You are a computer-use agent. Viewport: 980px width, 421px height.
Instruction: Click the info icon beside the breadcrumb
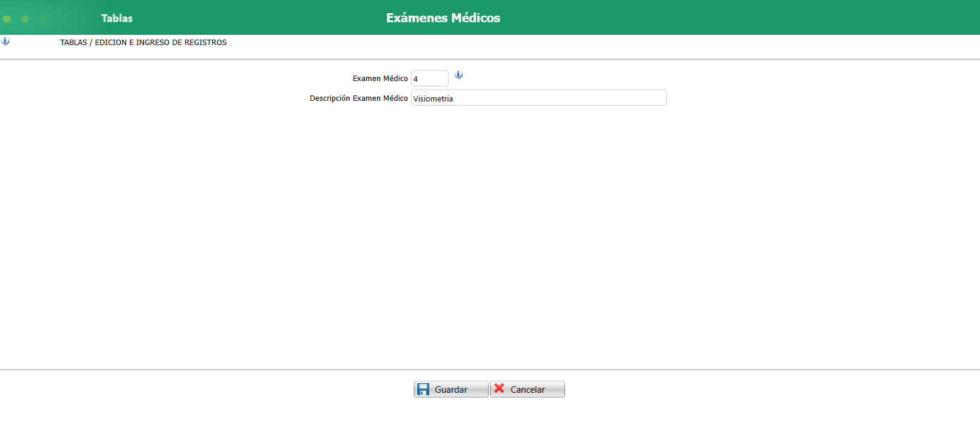click(x=5, y=41)
